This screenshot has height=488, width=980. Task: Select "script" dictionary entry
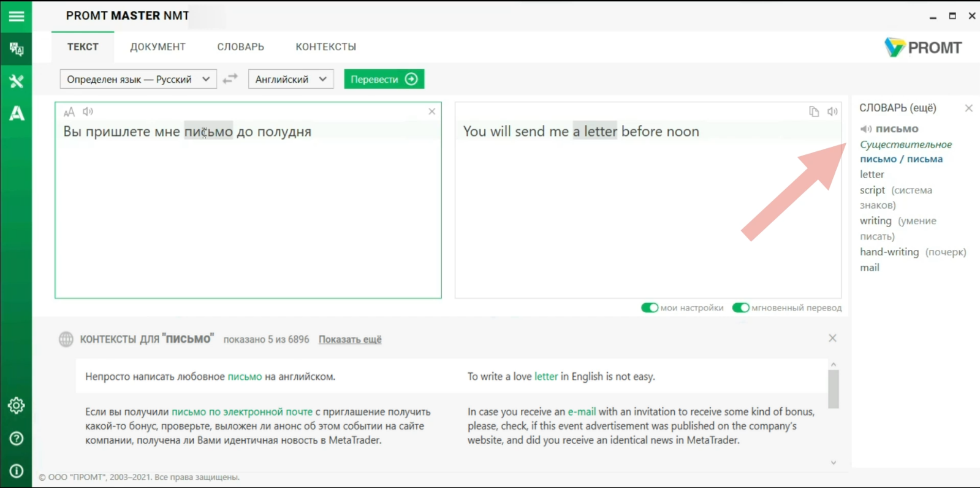(872, 190)
